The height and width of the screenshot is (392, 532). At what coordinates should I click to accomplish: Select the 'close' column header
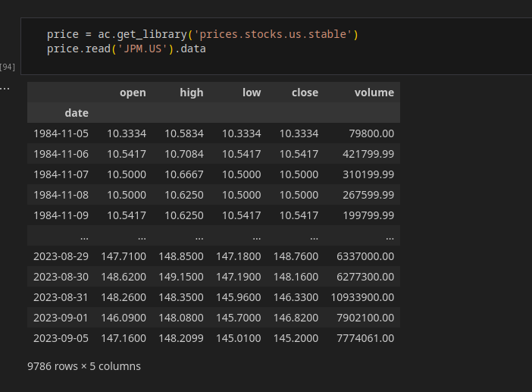305,93
